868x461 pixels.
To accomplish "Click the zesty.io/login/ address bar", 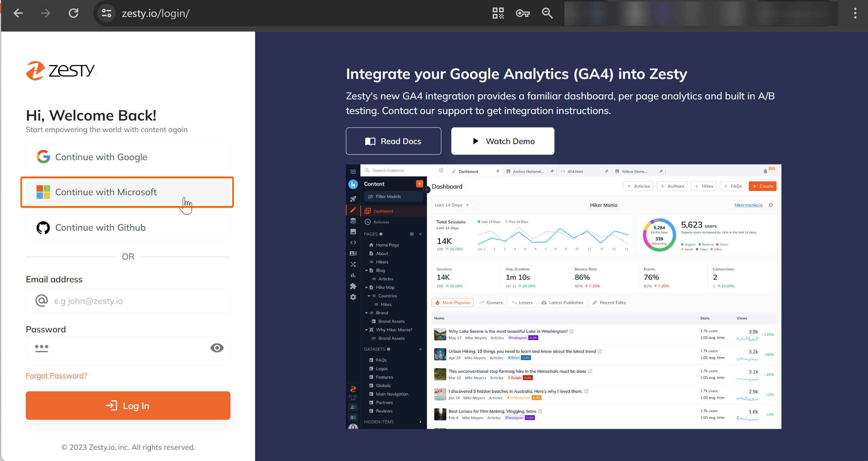I will coord(155,13).
